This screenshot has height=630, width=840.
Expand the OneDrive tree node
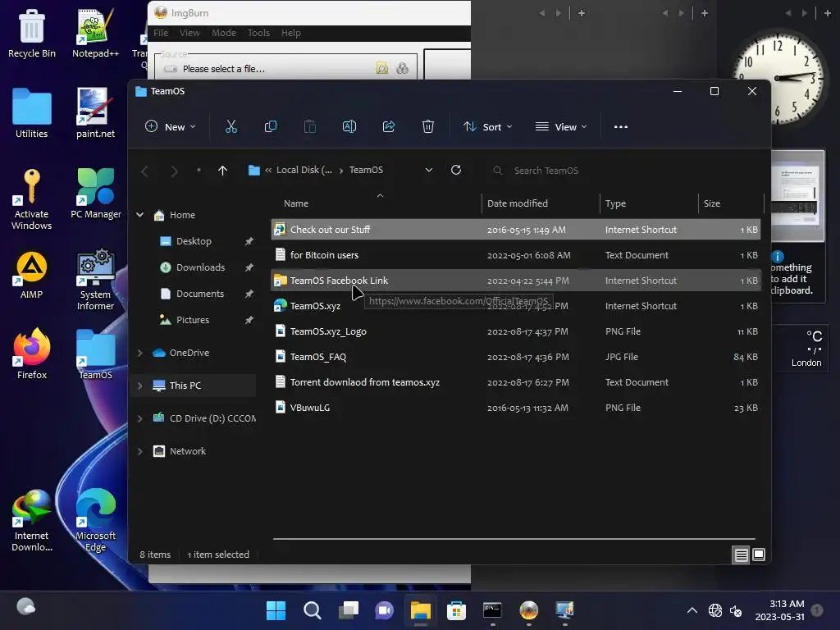click(x=139, y=353)
